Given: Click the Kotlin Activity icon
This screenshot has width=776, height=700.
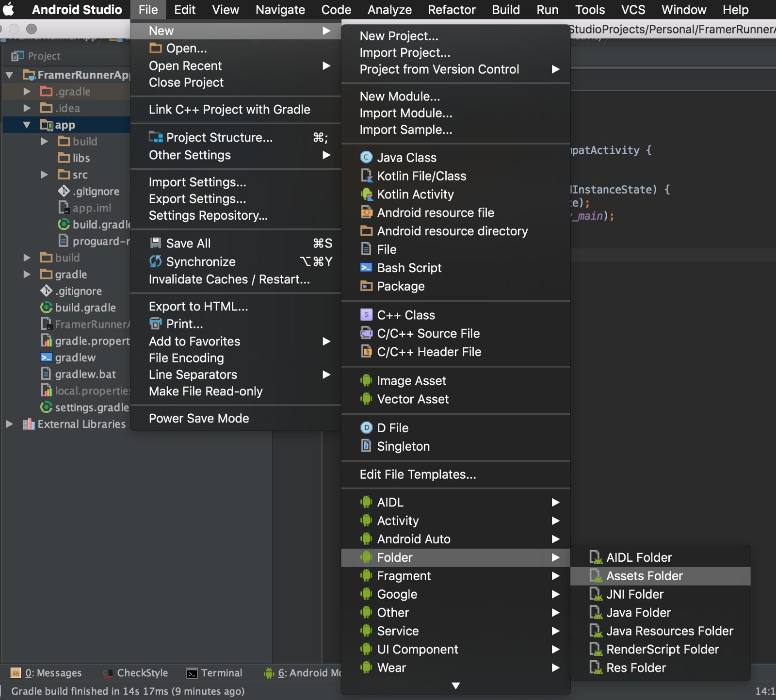Looking at the screenshot, I should click(366, 195).
